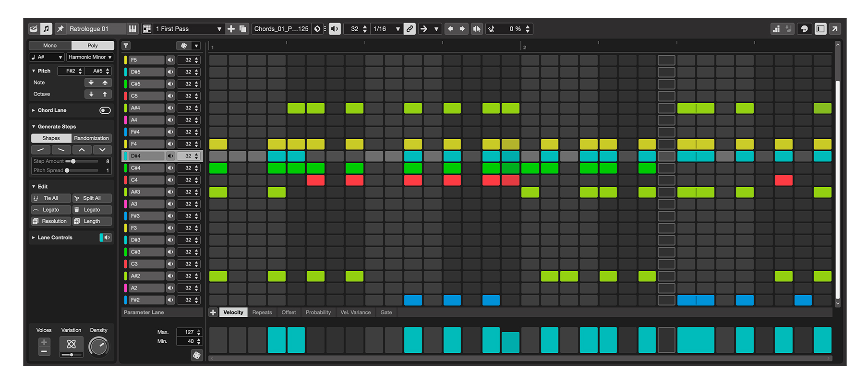The image size is (868, 384).
Task: Select the Randomization tab in Generate Steps
Action: (x=91, y=138)
